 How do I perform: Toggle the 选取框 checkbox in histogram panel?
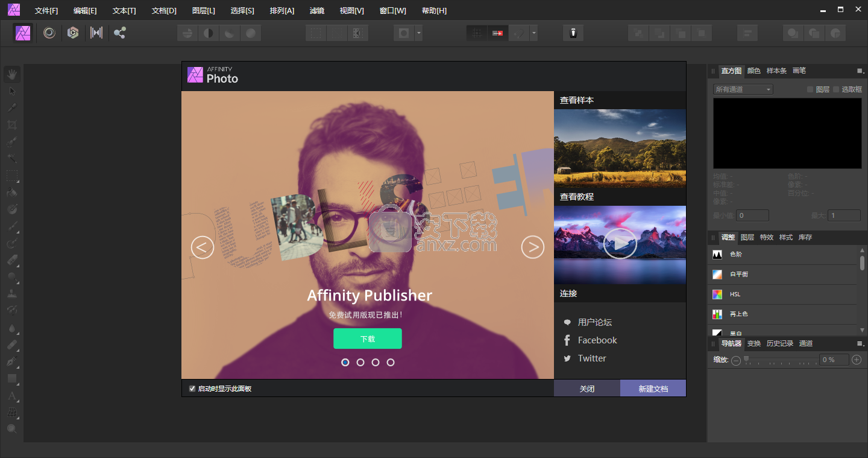(836, 89)
